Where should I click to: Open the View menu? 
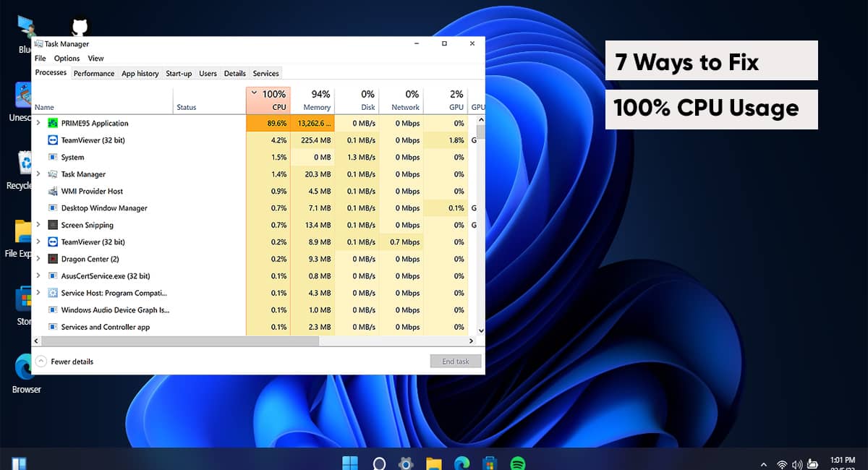pyautogui.click(x=95, y=59)
